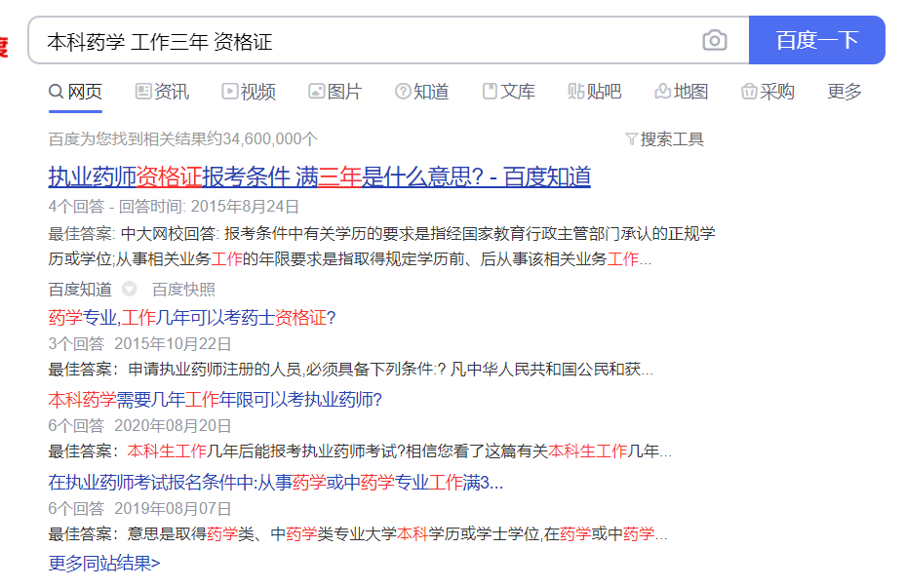905x588 pixels.
Task: Expand the dropdown arrow beside 百度知道 source
Action: 130,289
